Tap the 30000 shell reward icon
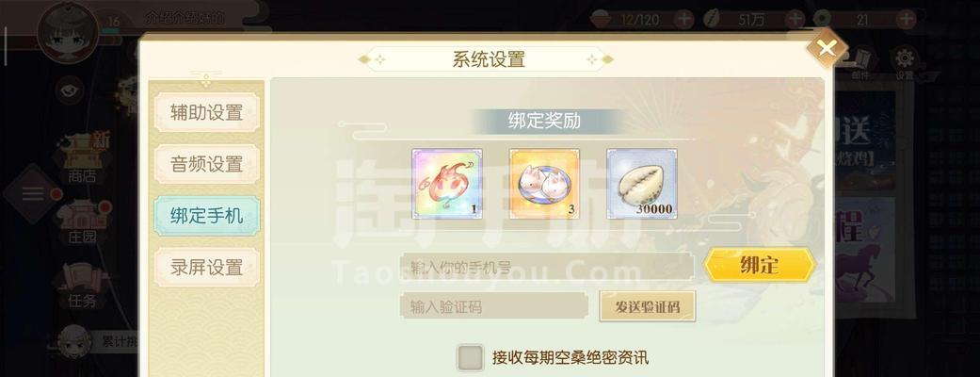The height and width of the screenshot is (377, 980). click(642, 184)
